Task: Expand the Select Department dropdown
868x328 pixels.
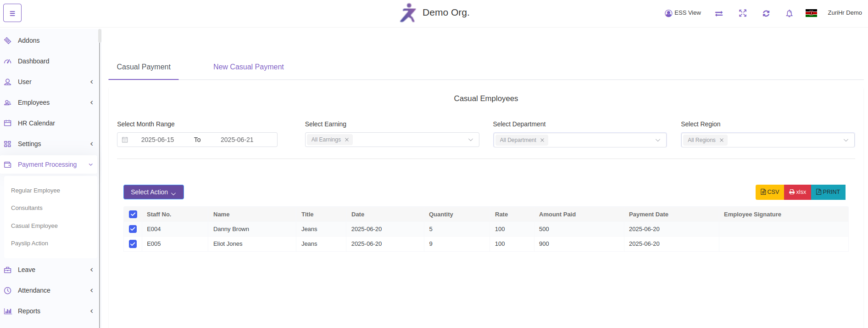Action: [x=657, y=140]
